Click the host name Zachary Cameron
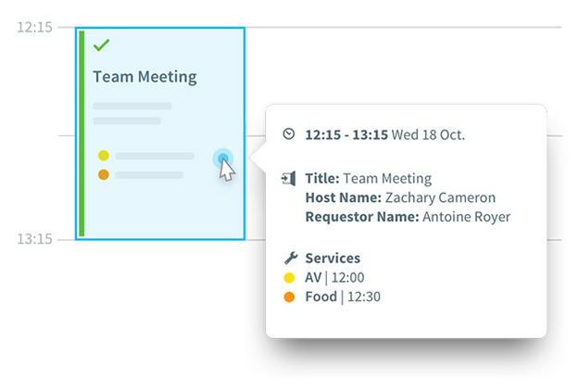Screen dimensions: 579x392 [x=441, y=197]
